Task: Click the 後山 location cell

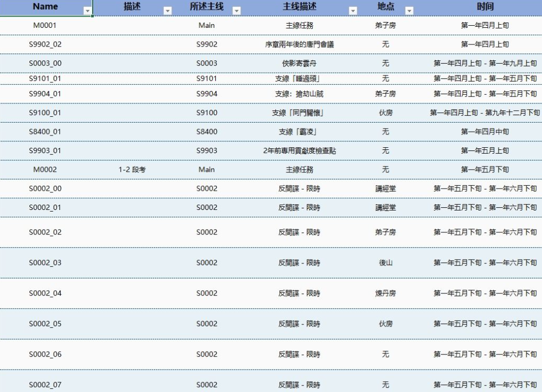Action: click(x=385, y=263)
